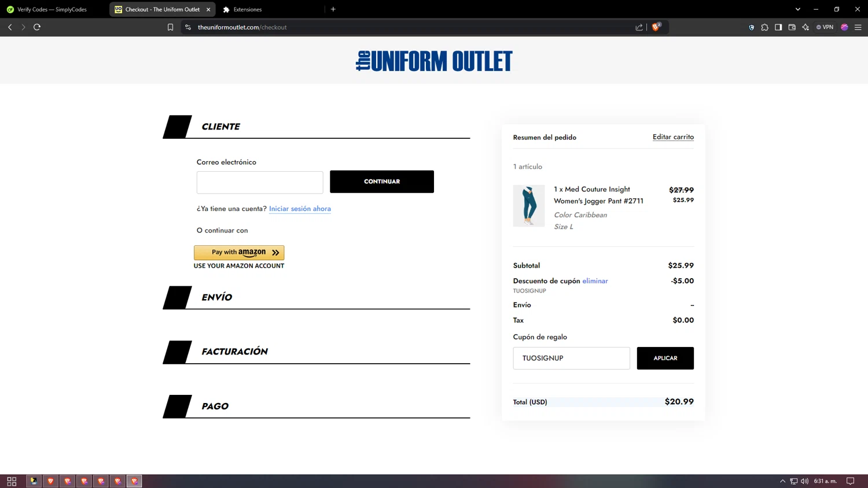Click the struck-through price $27.99
This screenshot has height=488, width=868.
click(x=681, y=190)
